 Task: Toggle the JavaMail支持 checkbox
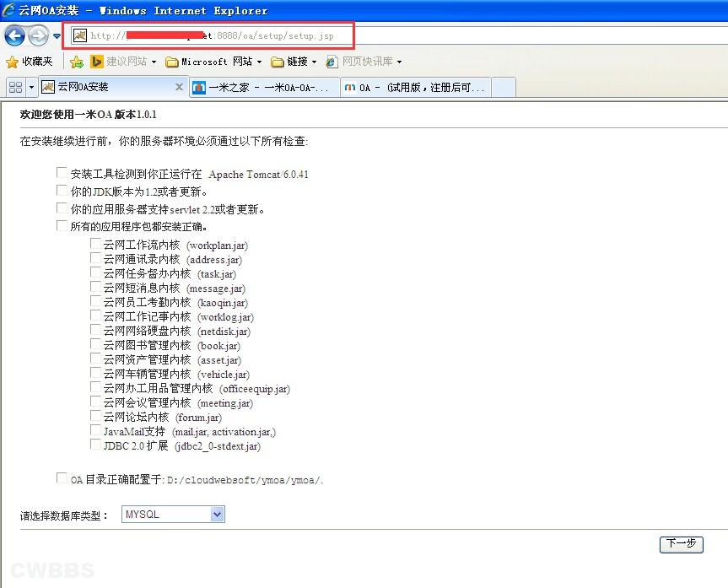(x=95, y=430)
